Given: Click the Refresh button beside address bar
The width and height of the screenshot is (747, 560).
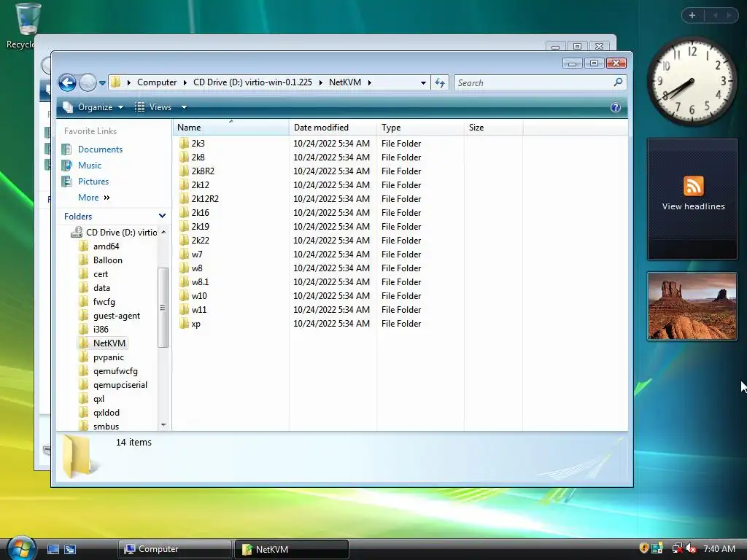Looking at the screenshot, I should 440,83.
